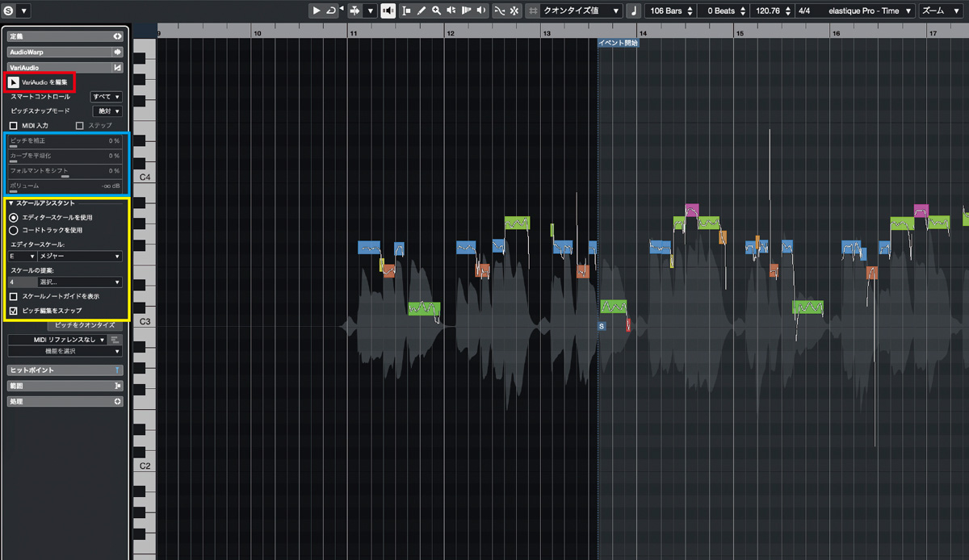This screenshot has width=969, height=560.
Task: Toggle the acoustic feedback speaker icon
Action: [x=388, y=10]
